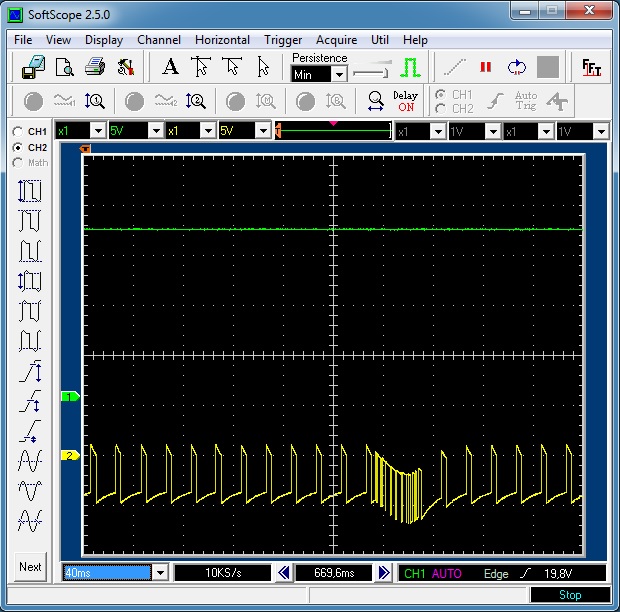Open CH1 green 5V scale dropdown
This screenshot has width=620, height=612.
156,131
